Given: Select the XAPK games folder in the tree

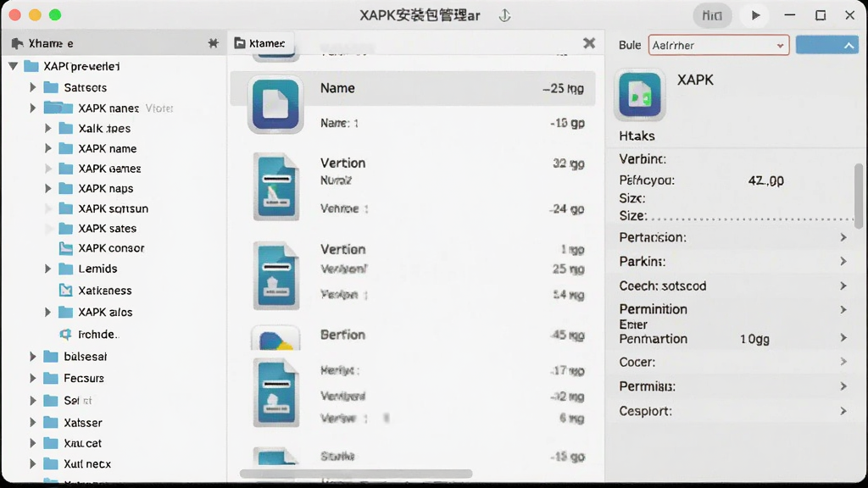Looking at the screenshot, I should click(x=100, y=169).
